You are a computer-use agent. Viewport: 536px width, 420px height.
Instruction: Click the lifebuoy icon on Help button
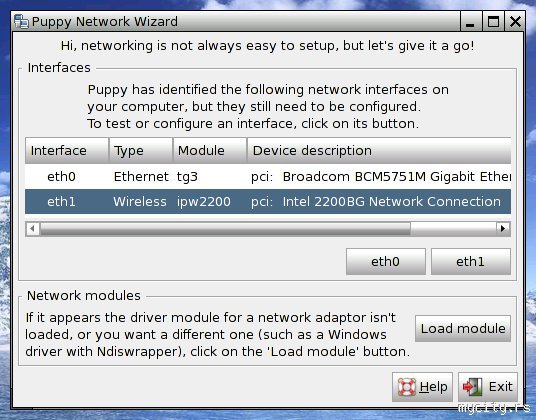407,387
